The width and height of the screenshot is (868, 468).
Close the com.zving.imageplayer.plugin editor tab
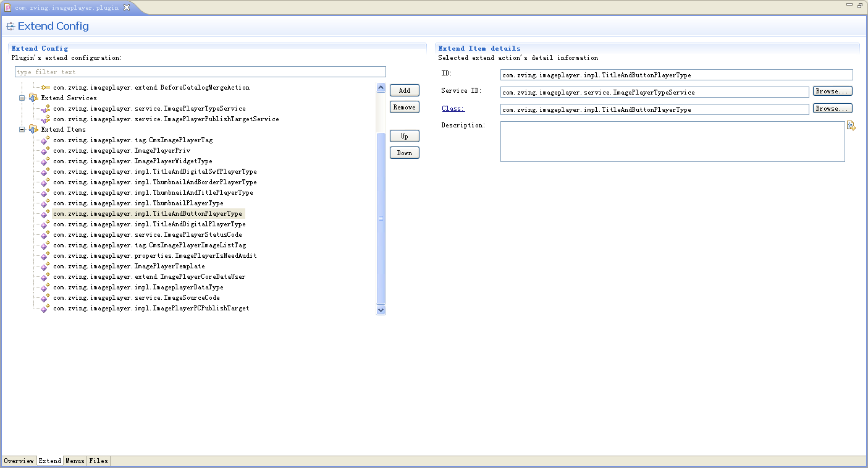(127, 8)
